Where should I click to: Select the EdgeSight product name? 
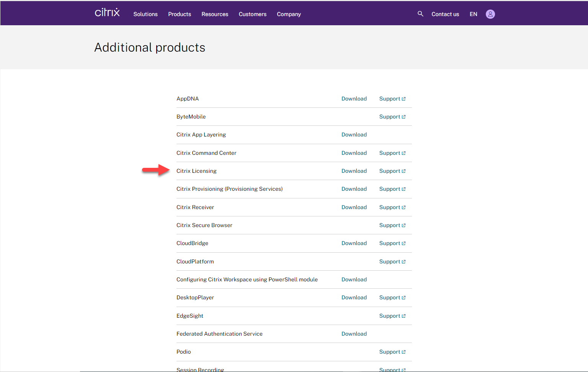(190, 316)
